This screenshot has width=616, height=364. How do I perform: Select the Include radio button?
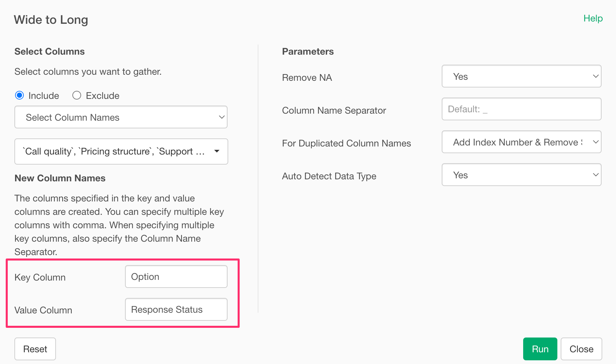[x=20, y=96]
